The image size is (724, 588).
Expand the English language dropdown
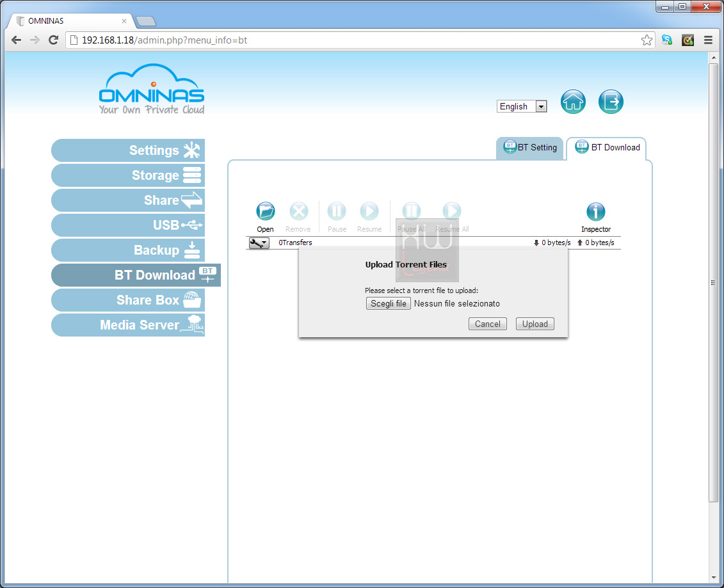522,106
